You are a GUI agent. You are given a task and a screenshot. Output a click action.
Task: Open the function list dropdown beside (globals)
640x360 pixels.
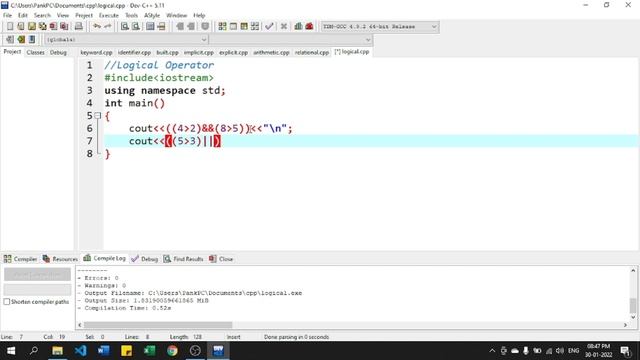pyautogui.click(x=291, y=40)
